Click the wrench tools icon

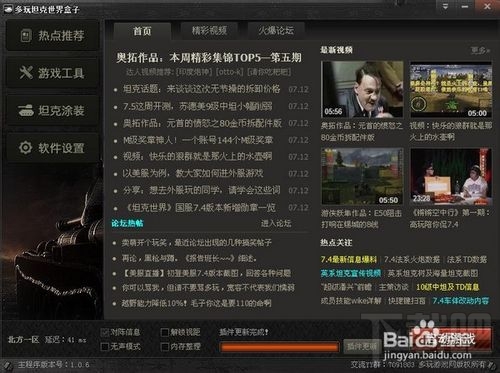pos(26,72)
